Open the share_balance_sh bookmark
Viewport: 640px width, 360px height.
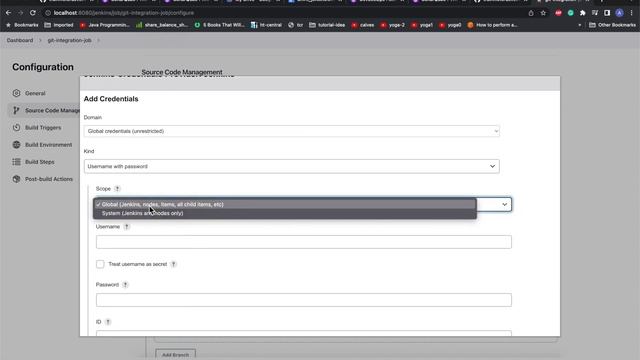162,25
